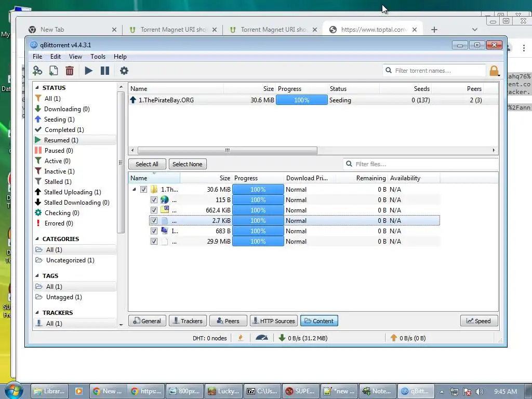Toggle checkbox of the 29.9 MiB file
The height and width of the screenshot is (399, 532).
(154, 242)
